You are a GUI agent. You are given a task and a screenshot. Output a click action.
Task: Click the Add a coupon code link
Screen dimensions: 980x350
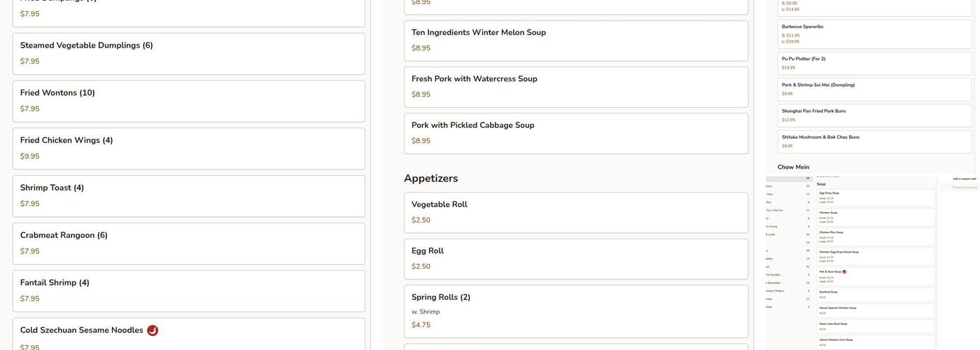coord(964,179)
